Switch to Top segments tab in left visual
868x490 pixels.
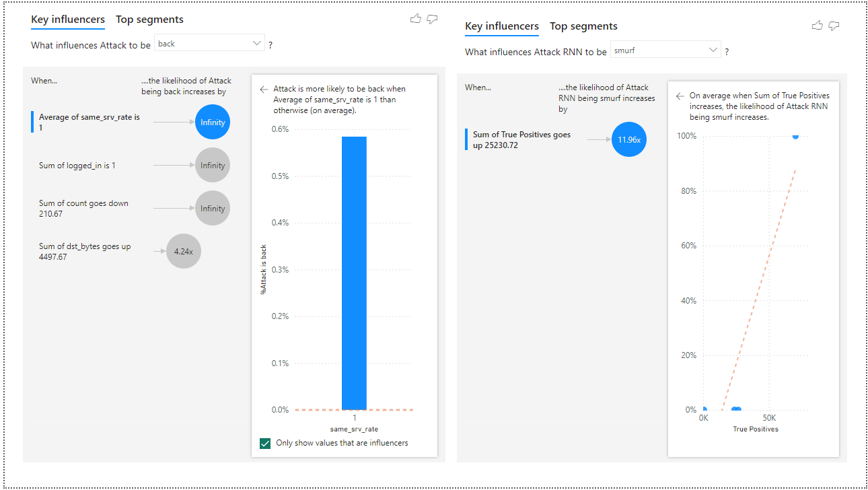click(149, 20)
